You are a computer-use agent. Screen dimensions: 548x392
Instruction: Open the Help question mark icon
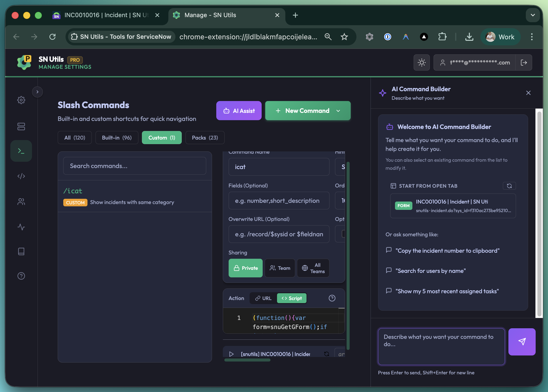(21, 276)
